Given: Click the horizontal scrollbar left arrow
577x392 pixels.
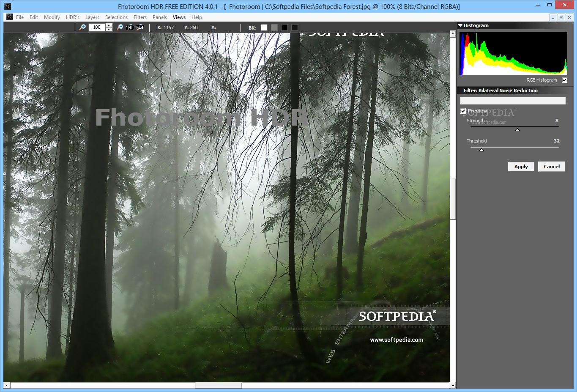Looking at the screenshot, I should click(x=6, y=385).
